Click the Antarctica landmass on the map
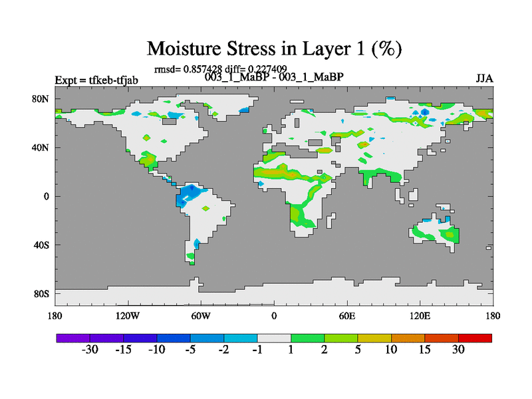Viewport: 532px width, 399px height. point(274,295)
